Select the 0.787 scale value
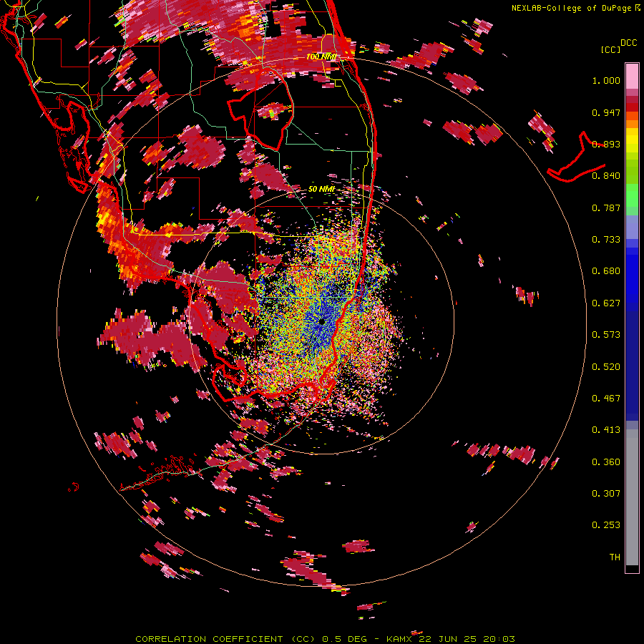The image size is (644, 644). 606,208
